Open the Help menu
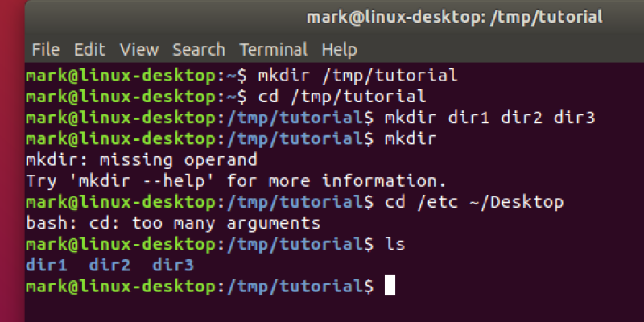This screenshot has width=644, height=322. coord(339,49)
